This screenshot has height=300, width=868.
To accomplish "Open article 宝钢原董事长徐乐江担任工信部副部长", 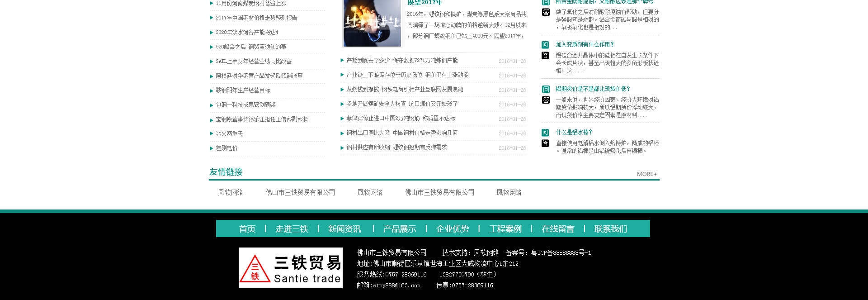I will tap(262, 119).
